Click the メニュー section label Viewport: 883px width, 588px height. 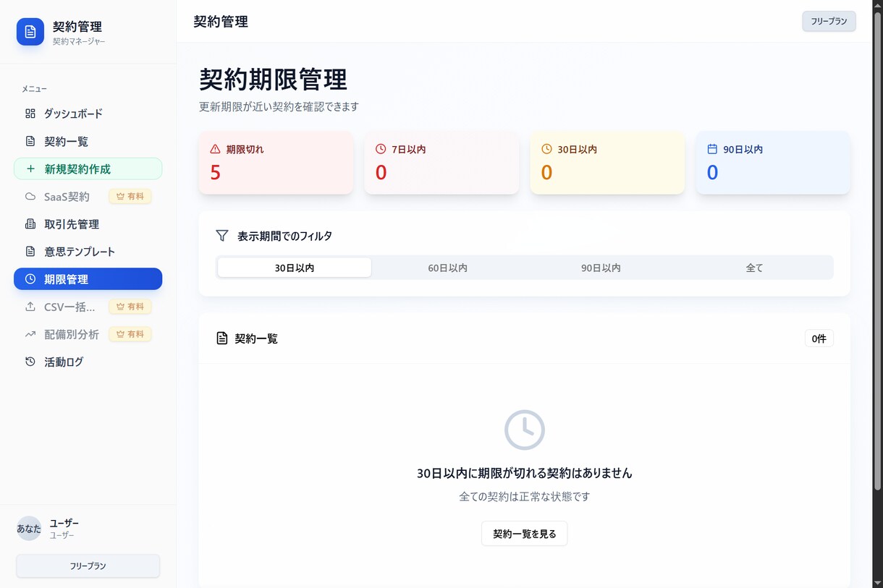[x=34, y=89]
